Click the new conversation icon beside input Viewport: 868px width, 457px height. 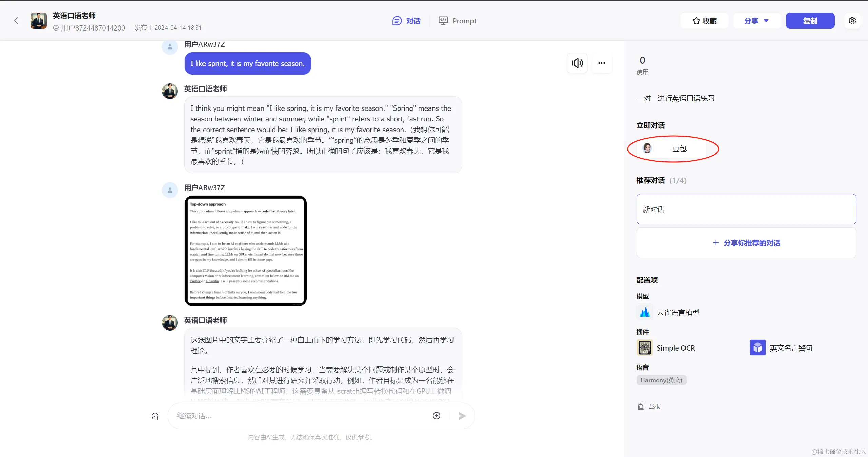155,416
